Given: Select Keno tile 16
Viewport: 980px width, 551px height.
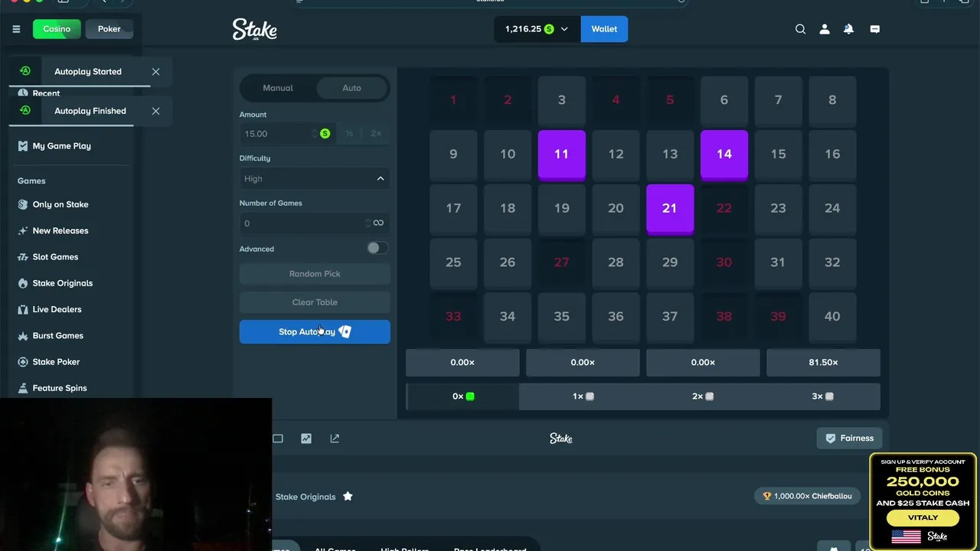Looking at the screenshot, I should 832,155.
